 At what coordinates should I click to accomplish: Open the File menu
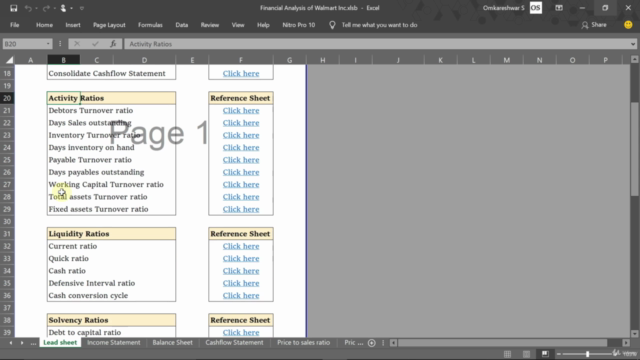click(x=15, y=25)
